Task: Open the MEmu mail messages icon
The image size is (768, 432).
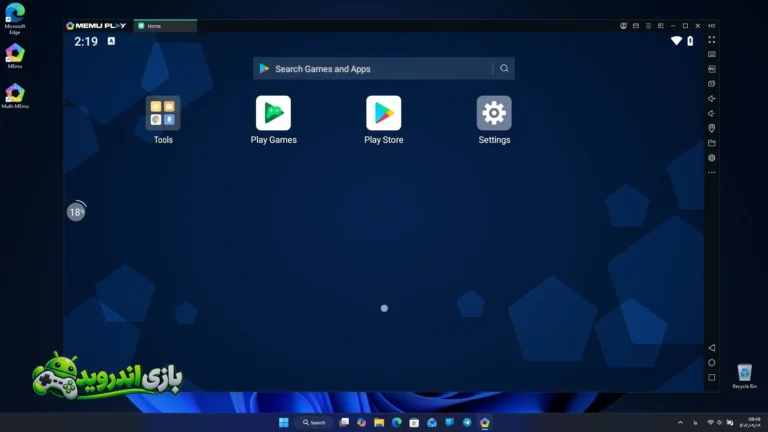Action: coord(636,26)
